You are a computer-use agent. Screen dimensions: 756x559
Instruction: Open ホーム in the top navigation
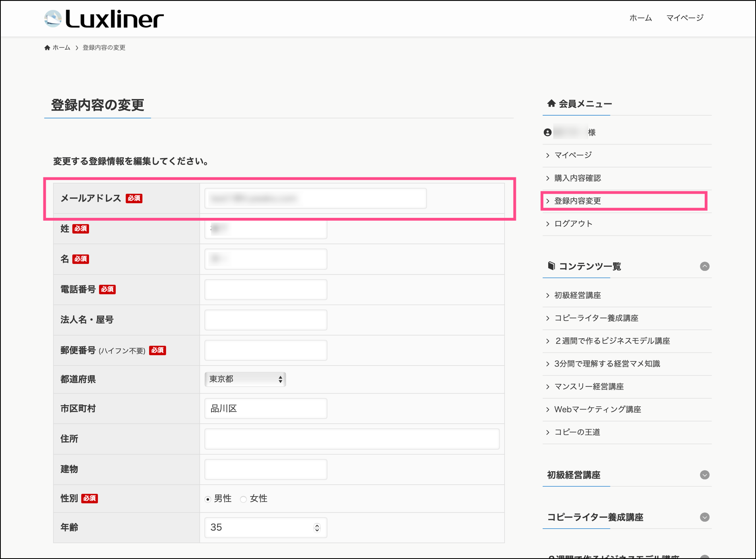[640, 18]
